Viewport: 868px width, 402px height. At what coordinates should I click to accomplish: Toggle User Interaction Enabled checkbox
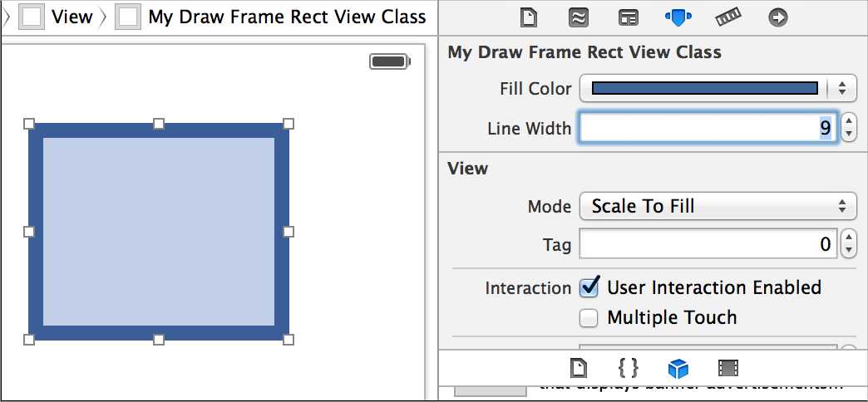[589, 288]
